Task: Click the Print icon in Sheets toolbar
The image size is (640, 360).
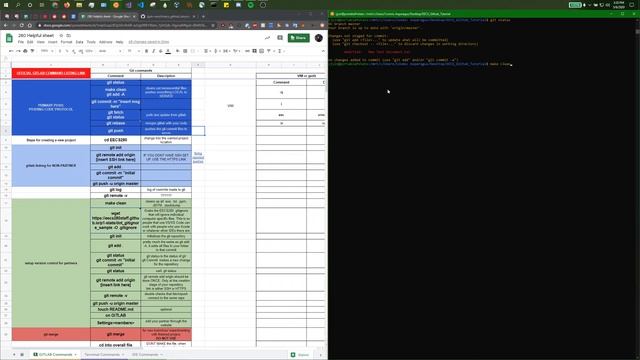Action: (x=25, y=51)
